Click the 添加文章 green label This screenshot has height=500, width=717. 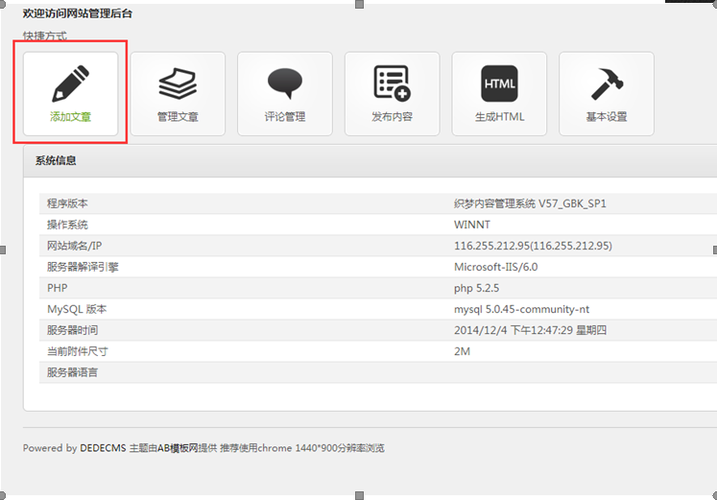(x=70, y=117)
